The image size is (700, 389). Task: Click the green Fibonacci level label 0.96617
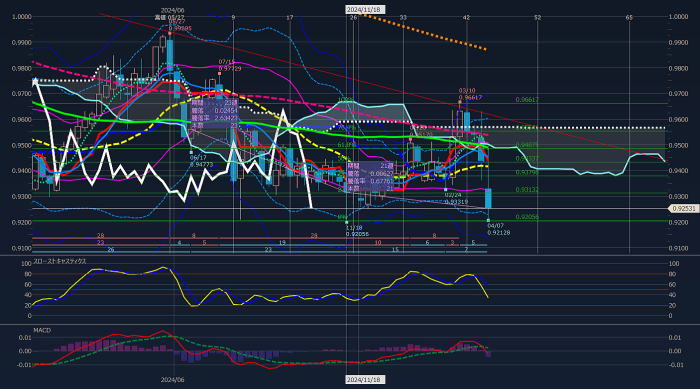(527, 100)
